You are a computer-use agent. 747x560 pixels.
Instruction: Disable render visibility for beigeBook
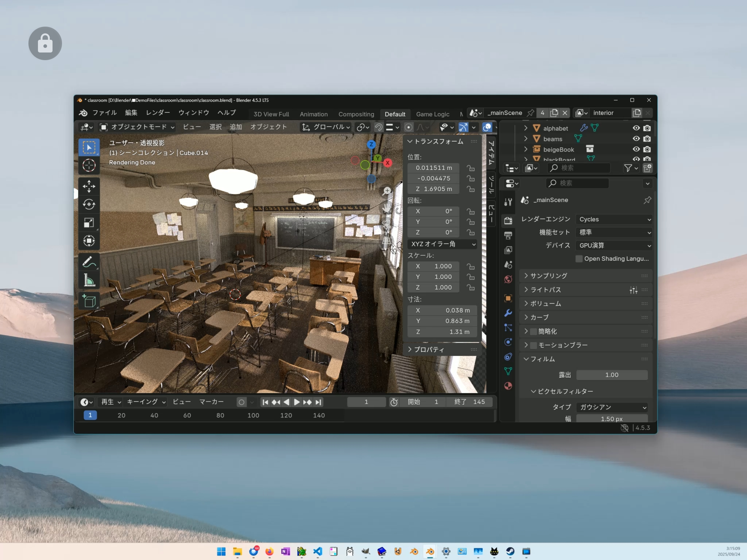[647, 149]
